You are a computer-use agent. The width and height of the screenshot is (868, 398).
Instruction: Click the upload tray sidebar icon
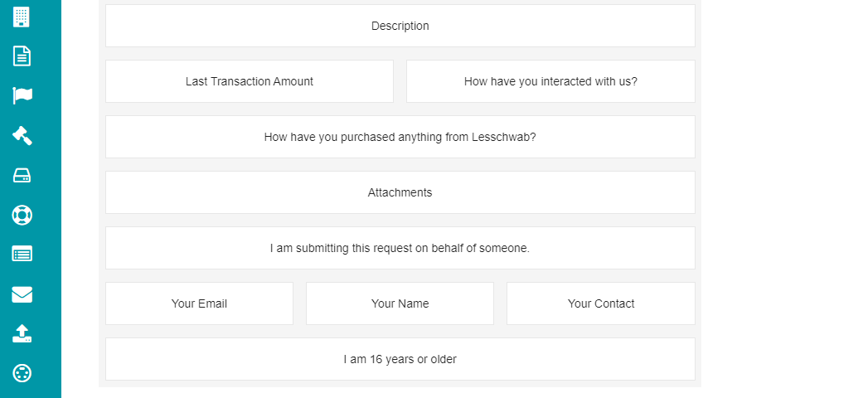click(22, 333)
